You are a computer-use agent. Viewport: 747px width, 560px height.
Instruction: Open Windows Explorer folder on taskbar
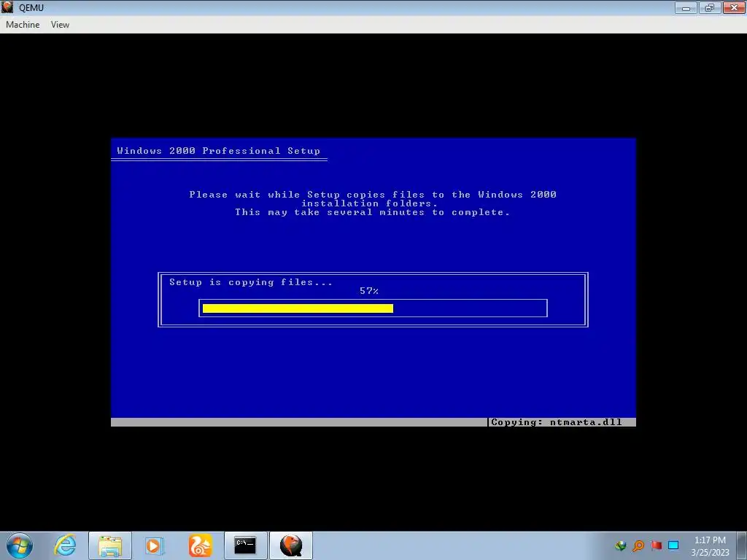click(110, 545)
